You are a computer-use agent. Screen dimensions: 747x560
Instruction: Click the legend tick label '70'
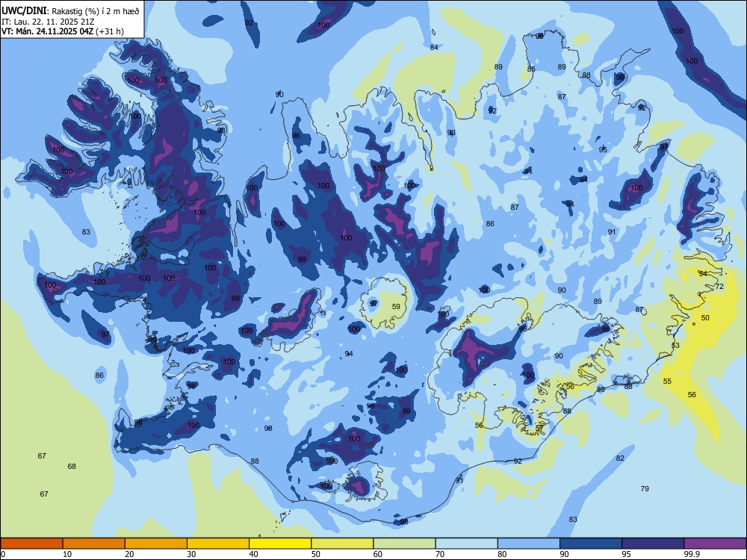(440, 554)
